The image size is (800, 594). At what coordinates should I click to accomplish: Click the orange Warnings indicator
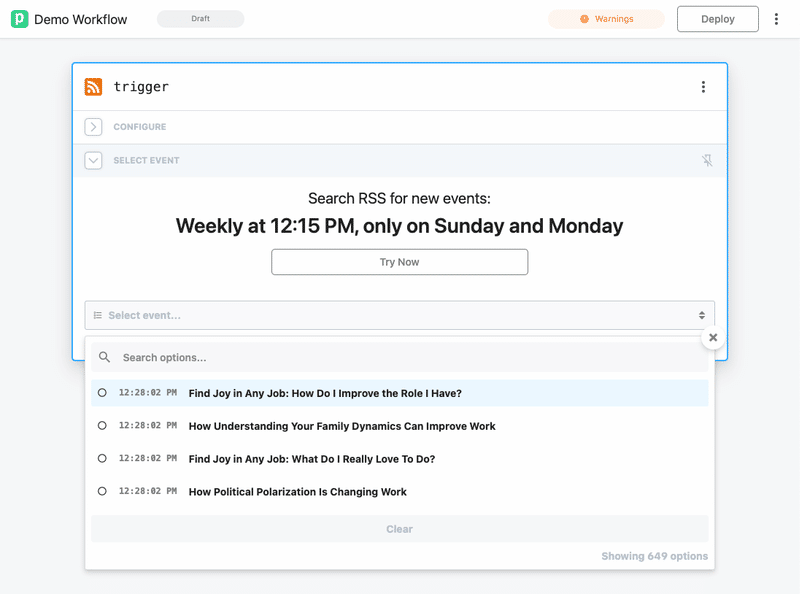click(x=607, y=19)
